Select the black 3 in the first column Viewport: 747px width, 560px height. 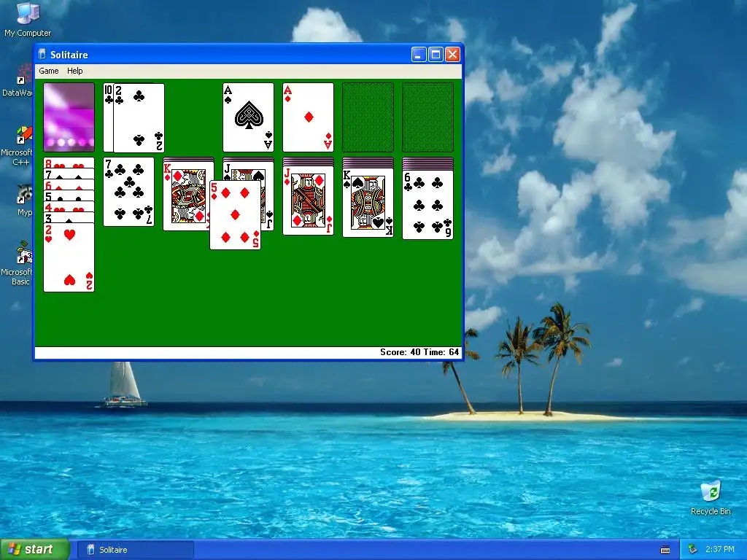coord(69,217)
